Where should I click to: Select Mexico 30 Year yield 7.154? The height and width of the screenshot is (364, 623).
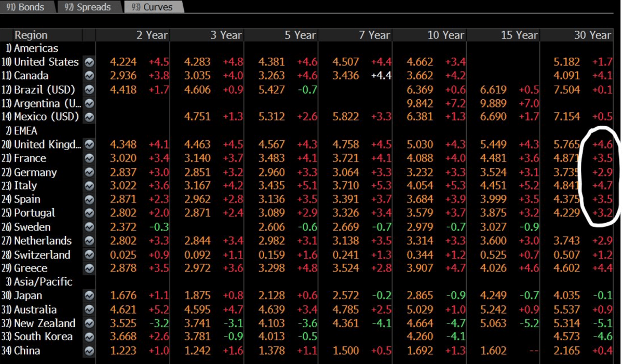567,117
